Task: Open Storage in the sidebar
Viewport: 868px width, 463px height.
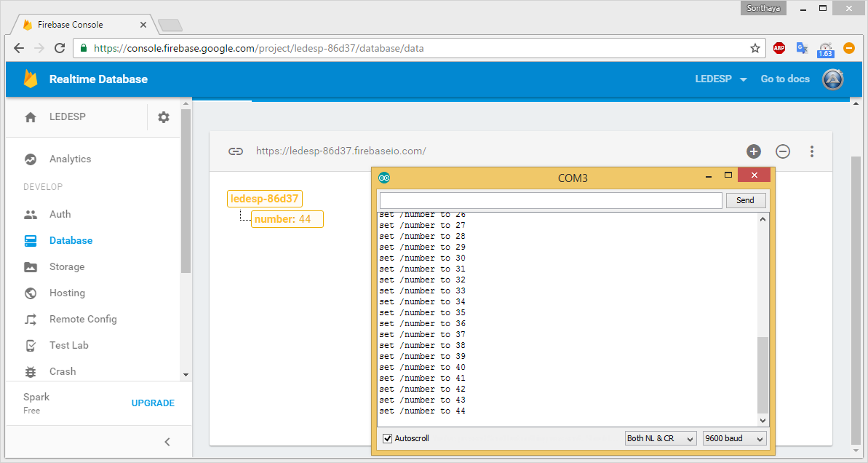Action: coord(67,267)
